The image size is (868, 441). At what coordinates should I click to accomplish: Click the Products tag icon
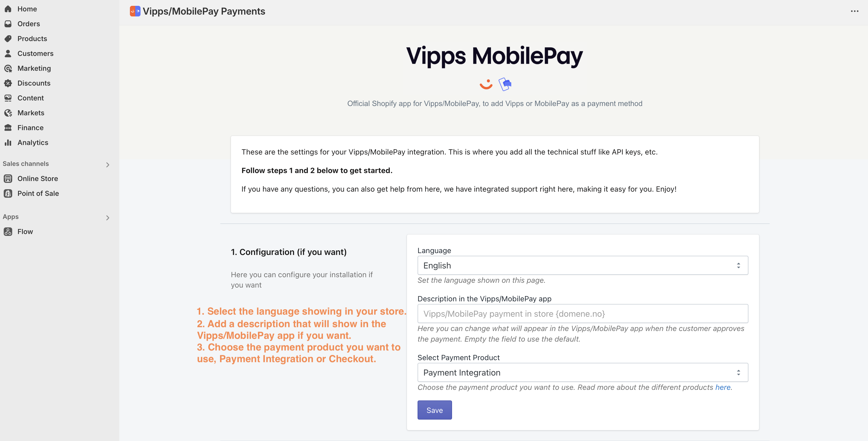(8, 39)
